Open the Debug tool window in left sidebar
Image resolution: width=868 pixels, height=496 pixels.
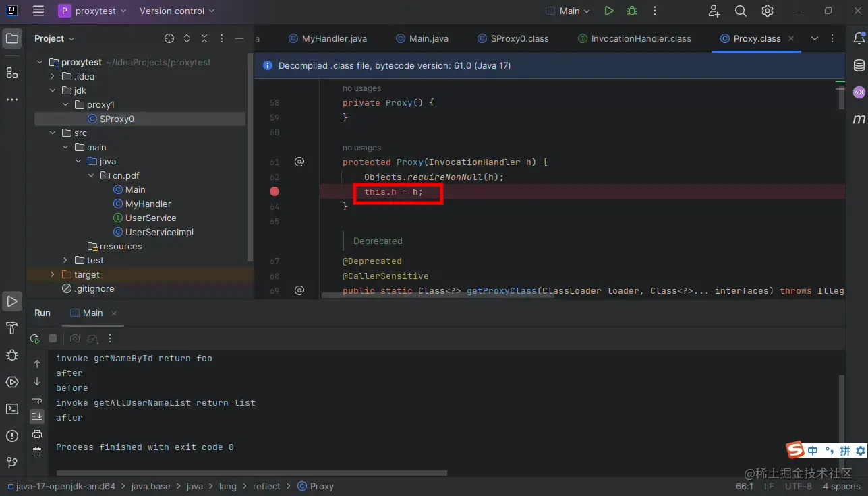pos(12,355)
